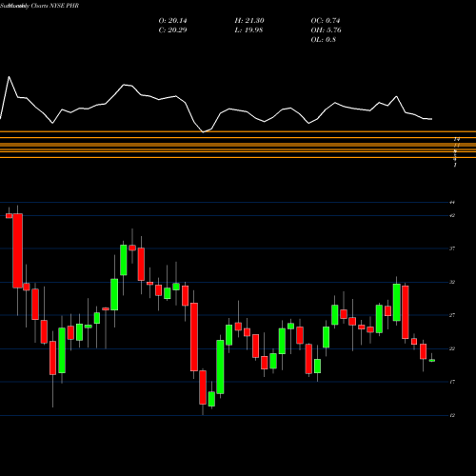Click the 27 price axis label
The width and height of the screenshot is (476, 476).
click(x=452, y=315)
